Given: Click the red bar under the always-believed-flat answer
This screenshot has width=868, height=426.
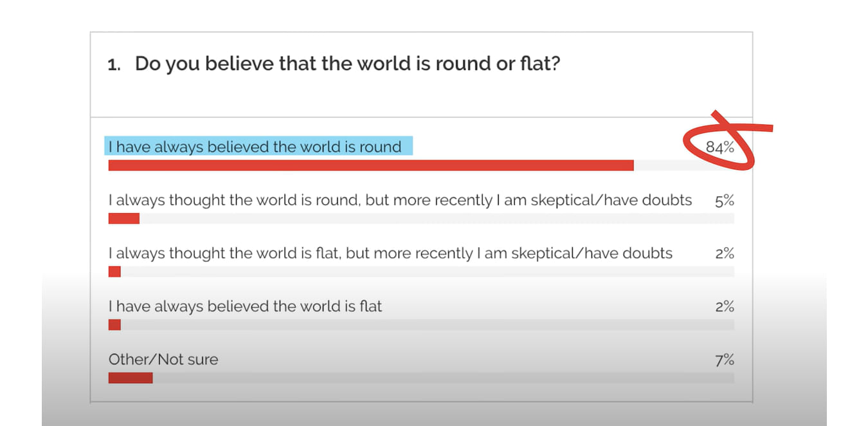Looking at the screenshot, I should (x=114, y=325).
